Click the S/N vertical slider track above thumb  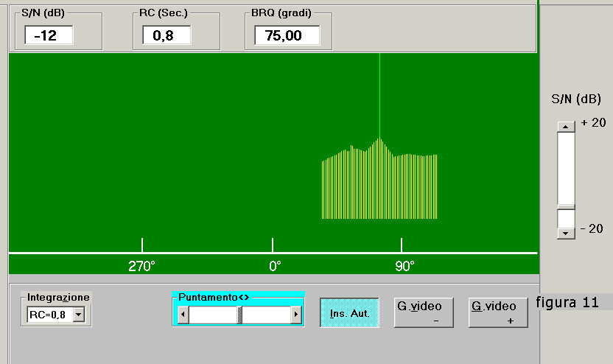(x=566, y=168)
